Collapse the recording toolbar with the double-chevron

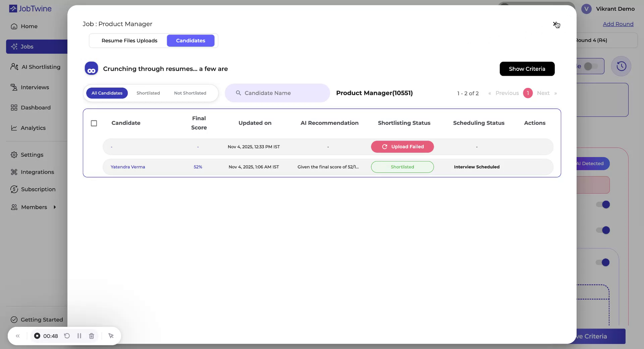click(18, 336)
